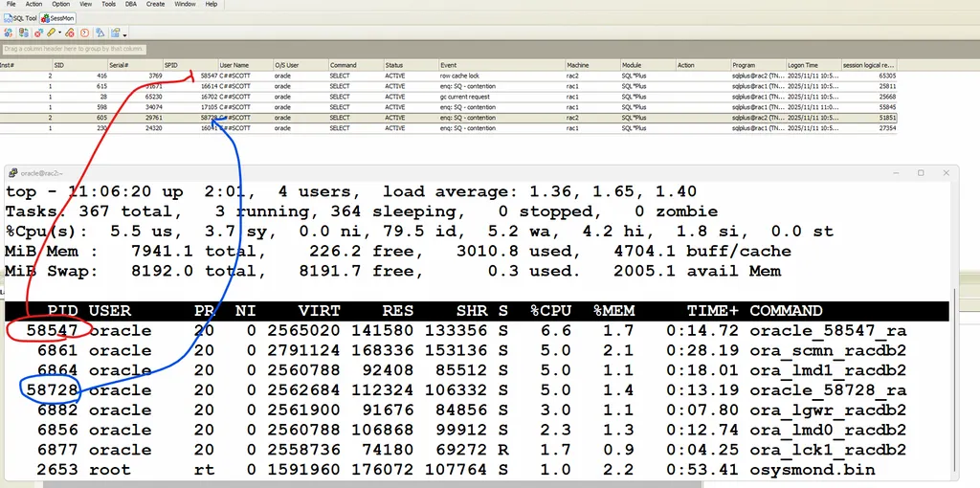This screenshot has width=980, height=488.
Task: Select the SID 28 cell
Action: [80, 97]
